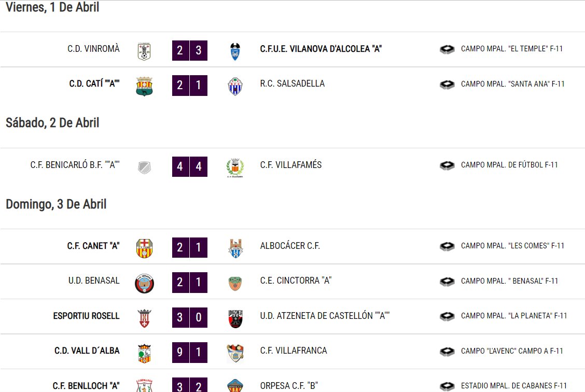Open Orpesa C.F. "B" team link
Image resolution: width=585 pixels, height=392 pixels.
(289, 386)
